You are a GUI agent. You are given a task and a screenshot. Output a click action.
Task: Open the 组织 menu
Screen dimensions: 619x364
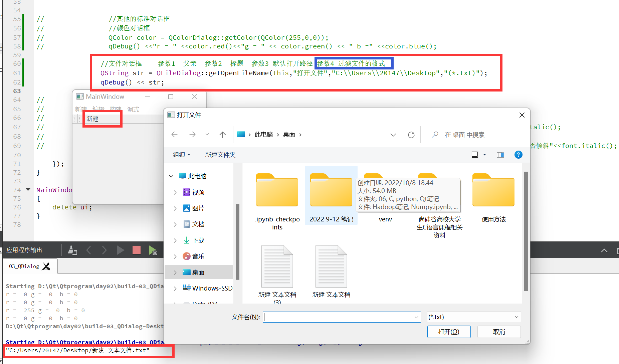[181, 155]
